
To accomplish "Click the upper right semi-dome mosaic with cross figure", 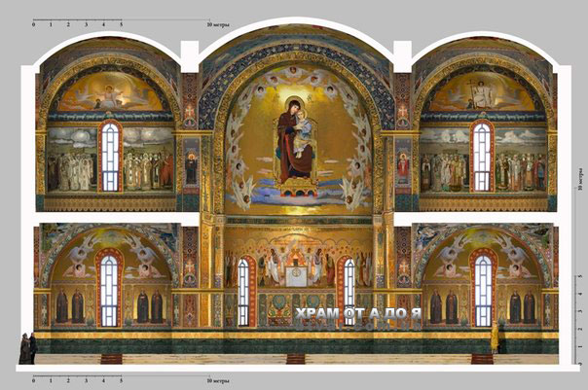I will point(481,94).
